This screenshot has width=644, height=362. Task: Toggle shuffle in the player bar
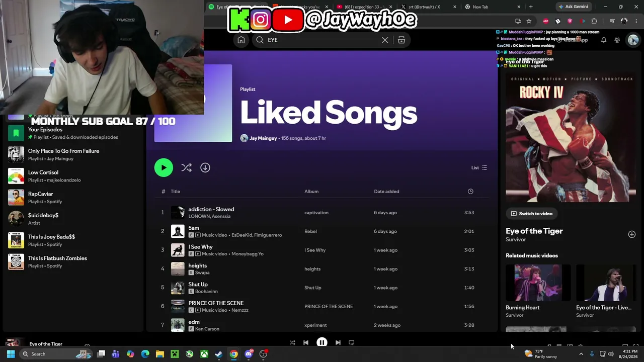pos(292,343)
